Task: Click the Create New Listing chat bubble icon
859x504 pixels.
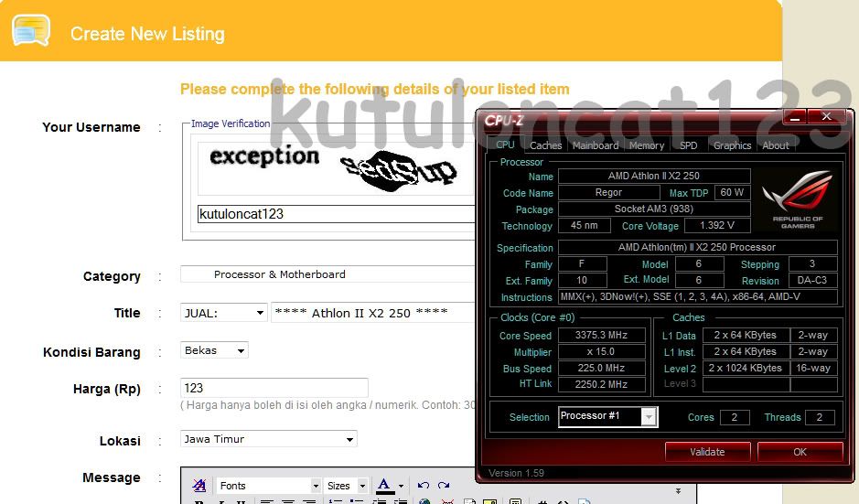Action: coord(31,30)
